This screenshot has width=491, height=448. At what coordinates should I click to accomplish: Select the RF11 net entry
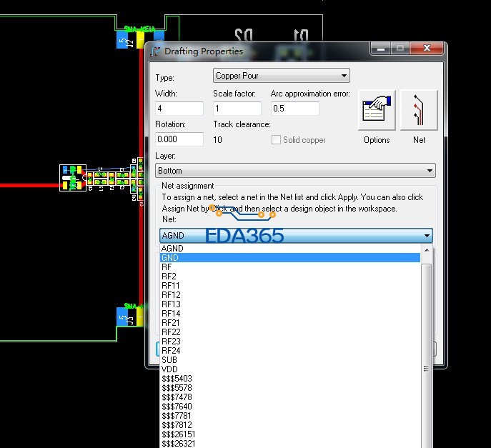pos(290,286)
